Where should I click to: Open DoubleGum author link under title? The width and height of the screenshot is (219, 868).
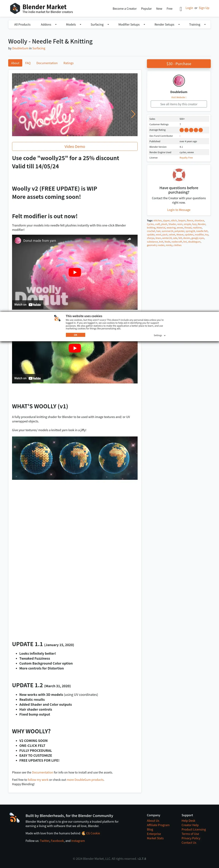coord(20,48)
